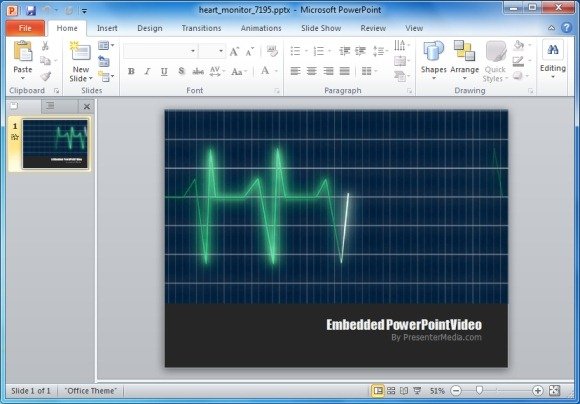Expand New Slide dropdown arrow

pyautogui.click(x=91, y=78)
